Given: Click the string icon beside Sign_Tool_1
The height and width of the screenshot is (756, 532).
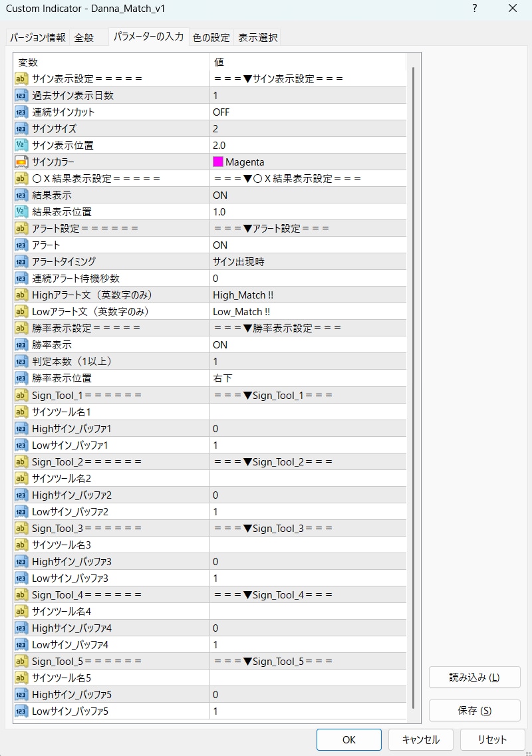Looking at the screenshot, I should pyautogui.click(x=21, y=396).
